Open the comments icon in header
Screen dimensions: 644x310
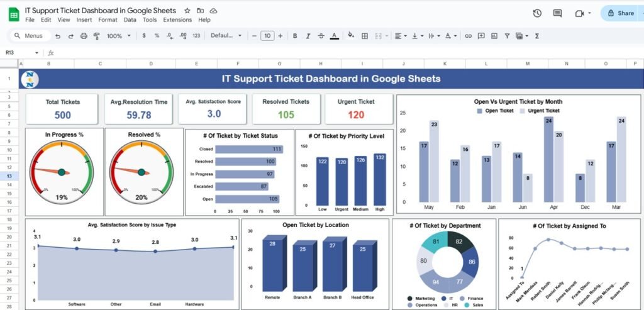(557, 14)
